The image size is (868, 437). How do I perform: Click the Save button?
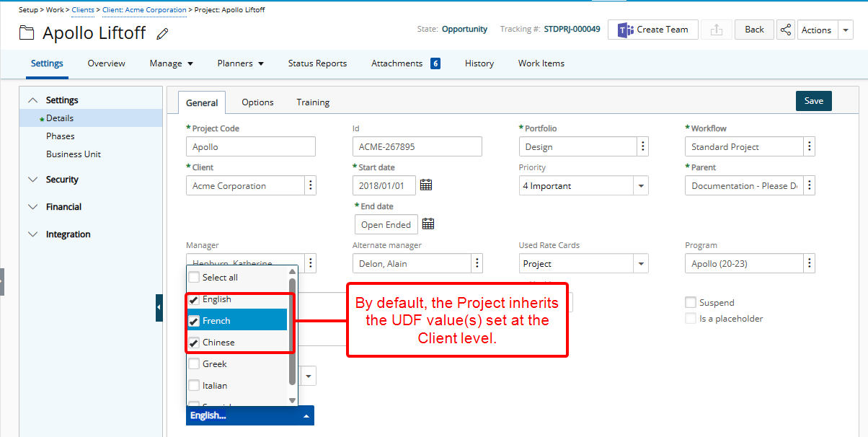pos(814,101)
